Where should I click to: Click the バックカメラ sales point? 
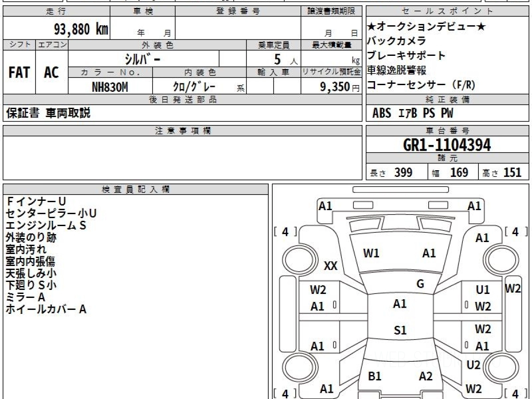(397, 41)
